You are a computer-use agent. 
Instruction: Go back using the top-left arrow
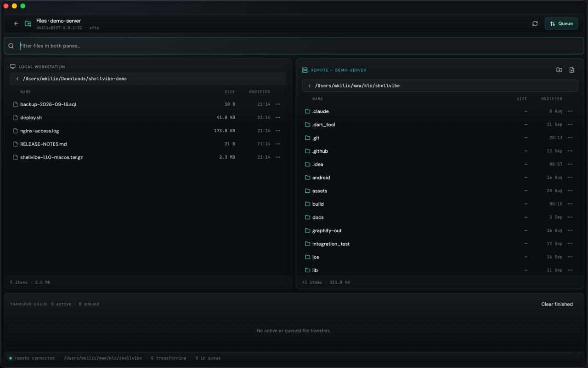click(x=16, y=23)
